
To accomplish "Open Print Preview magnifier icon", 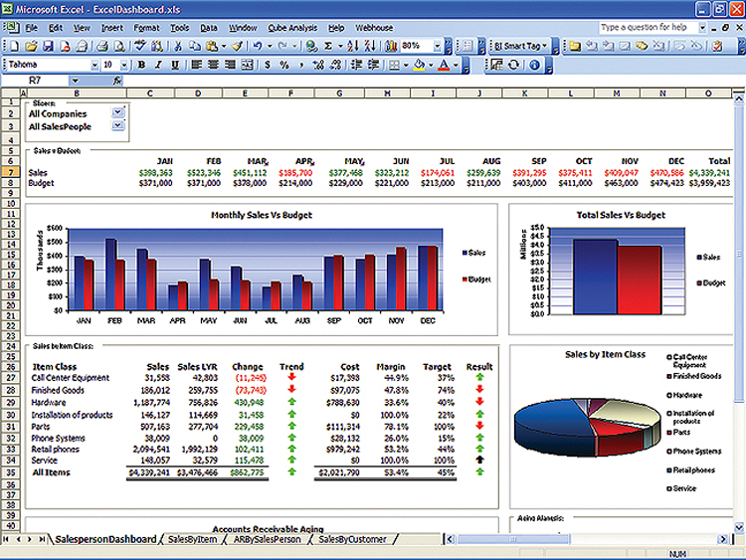I will [x=119, y=46].
